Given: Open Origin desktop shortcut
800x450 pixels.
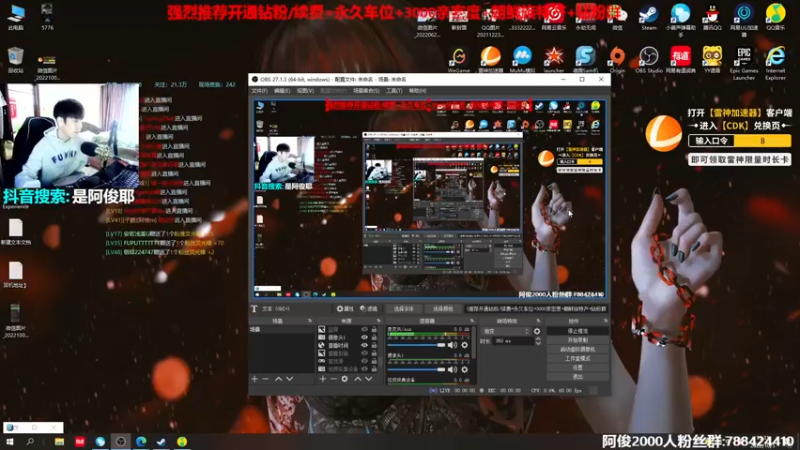Looking at the screenshot, I should (617, 60).
